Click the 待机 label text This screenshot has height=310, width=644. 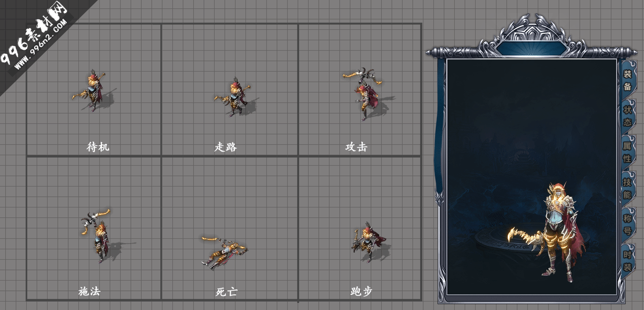click(98, 147)
